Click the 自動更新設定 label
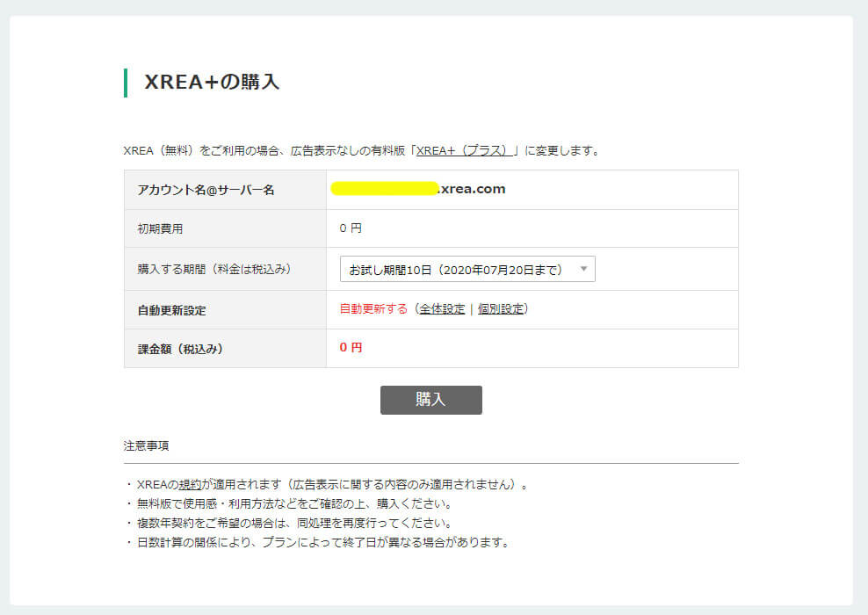The height and width of the screenshot is (615, 868). 171,310
